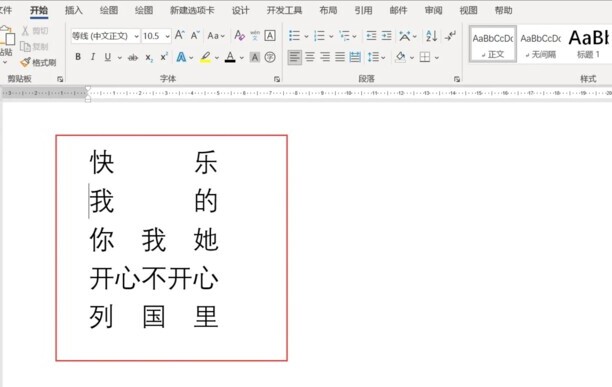Apply strikethrough formatting
The height and width of the screenshot is (387, 612).
coord(133,57)
